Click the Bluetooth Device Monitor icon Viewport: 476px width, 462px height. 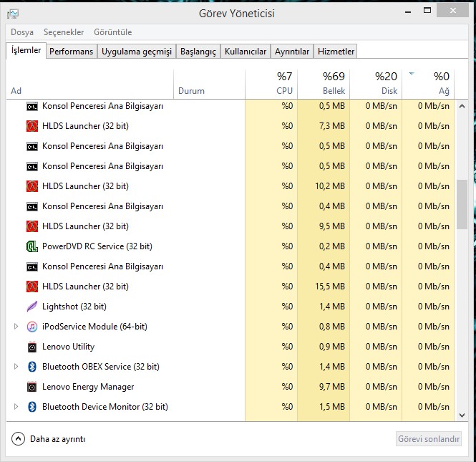(x=31, y=407)
